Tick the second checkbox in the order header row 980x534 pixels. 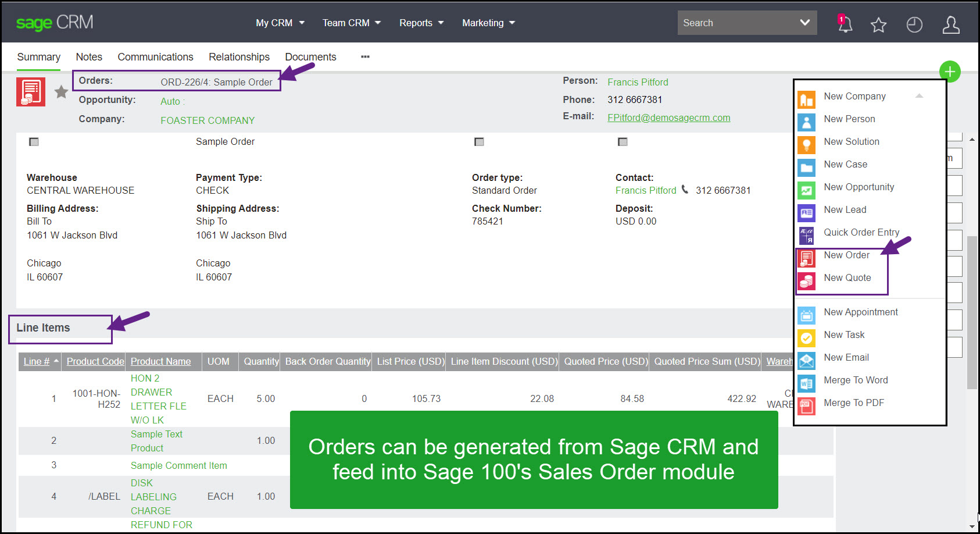pos(479,141)
